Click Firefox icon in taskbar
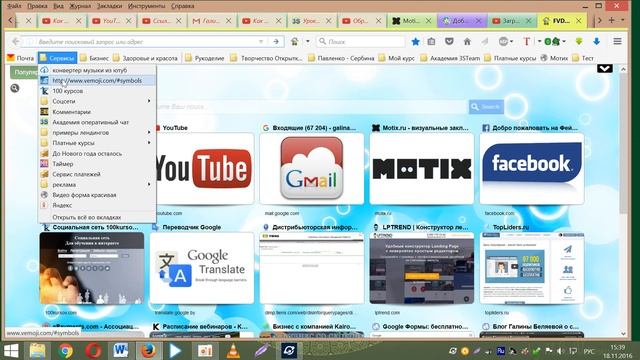Viewport: 640px width, 360px height. (148, 351)
